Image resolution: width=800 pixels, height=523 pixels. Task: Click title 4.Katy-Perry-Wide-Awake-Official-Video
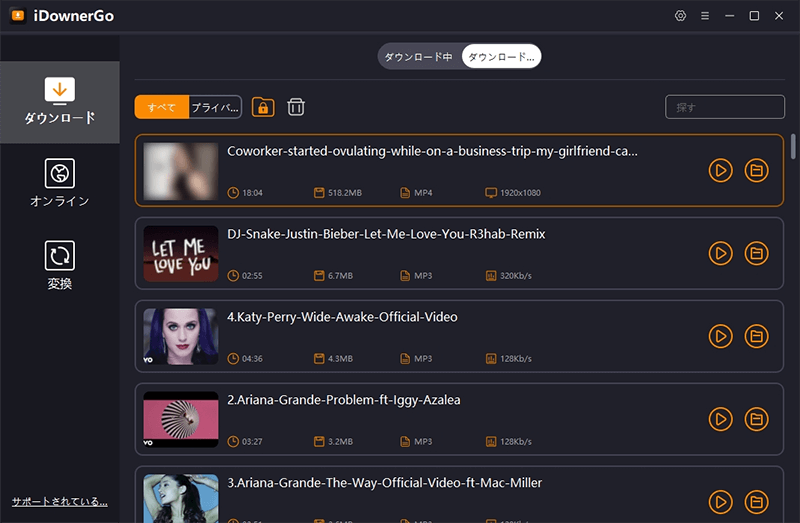[342, 317]
